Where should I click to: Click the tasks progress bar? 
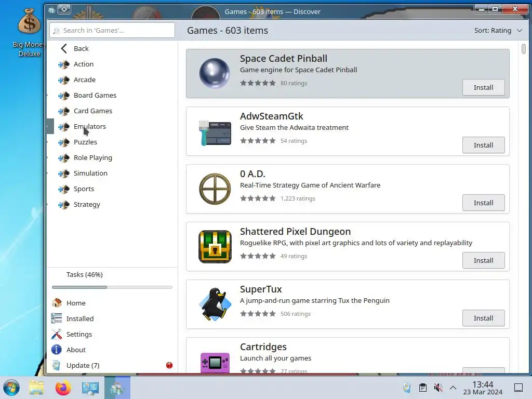coord(112,287)
